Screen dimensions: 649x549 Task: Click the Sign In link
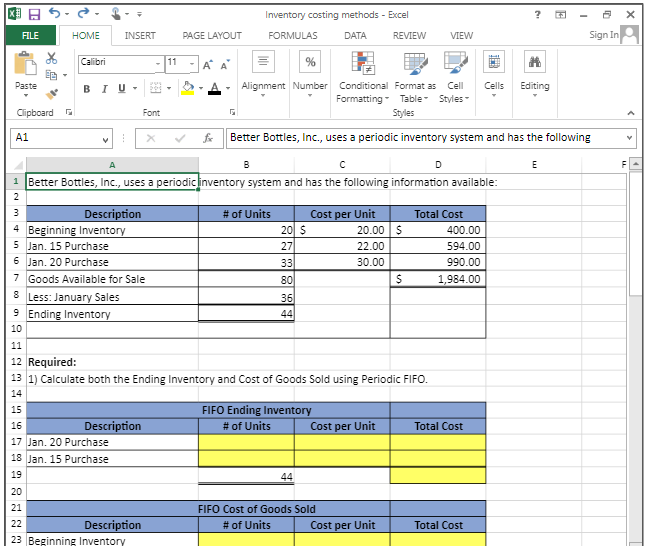tap(604, 35)
